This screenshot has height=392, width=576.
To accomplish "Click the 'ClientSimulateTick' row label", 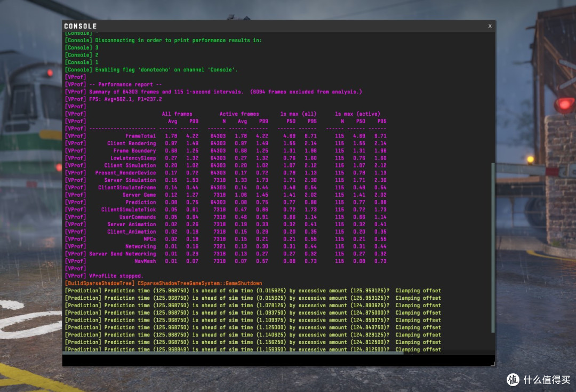I will [x=129, y=210].
